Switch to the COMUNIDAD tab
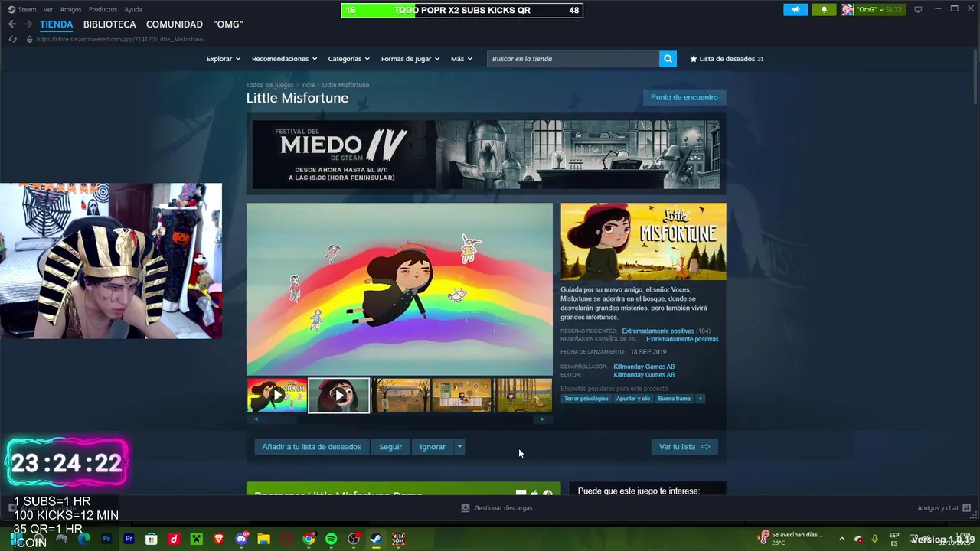Image resolution: width=980 pixels, height=551 pixels. point(175,24)
